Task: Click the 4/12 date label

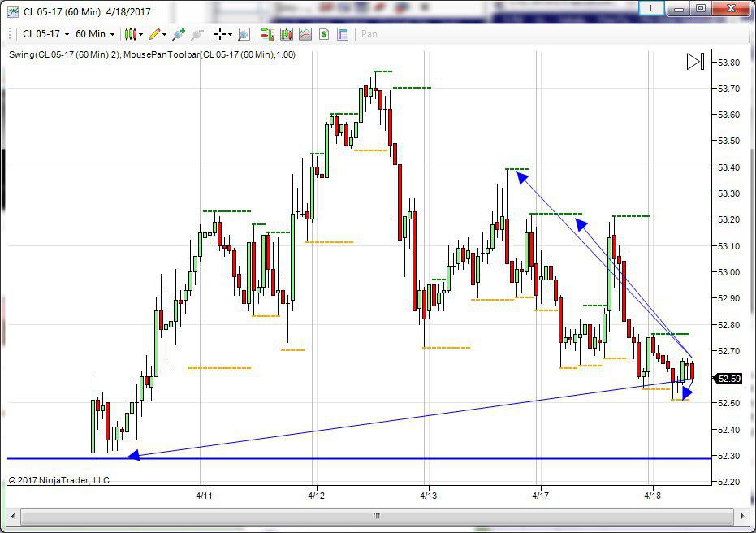Action: point(316,496)
